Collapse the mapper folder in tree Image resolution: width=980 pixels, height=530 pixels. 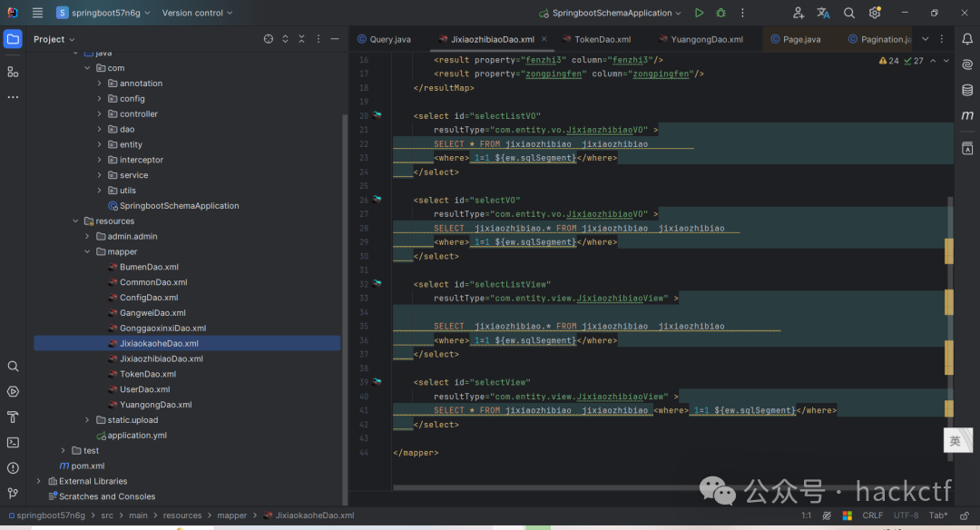tap(88, 252)
